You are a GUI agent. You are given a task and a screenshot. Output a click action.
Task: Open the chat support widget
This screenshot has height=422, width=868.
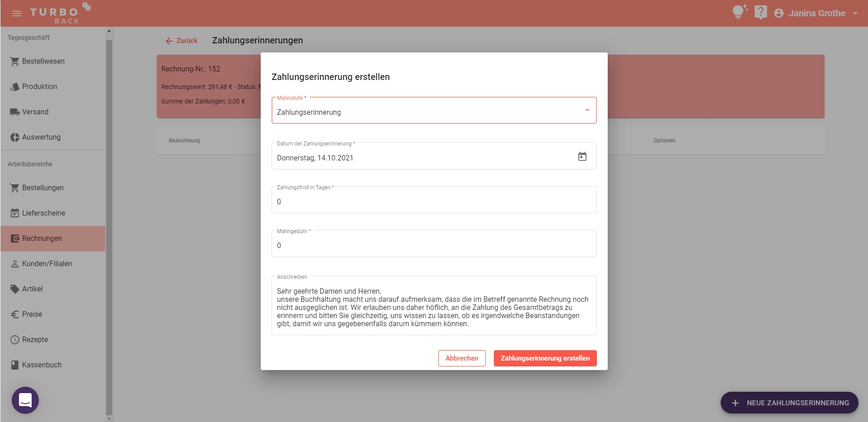(x=25, y=400)
